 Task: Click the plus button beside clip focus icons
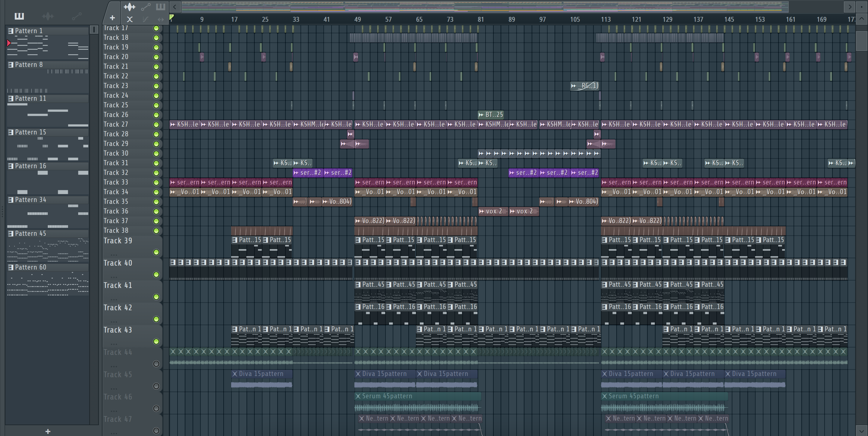112,17
